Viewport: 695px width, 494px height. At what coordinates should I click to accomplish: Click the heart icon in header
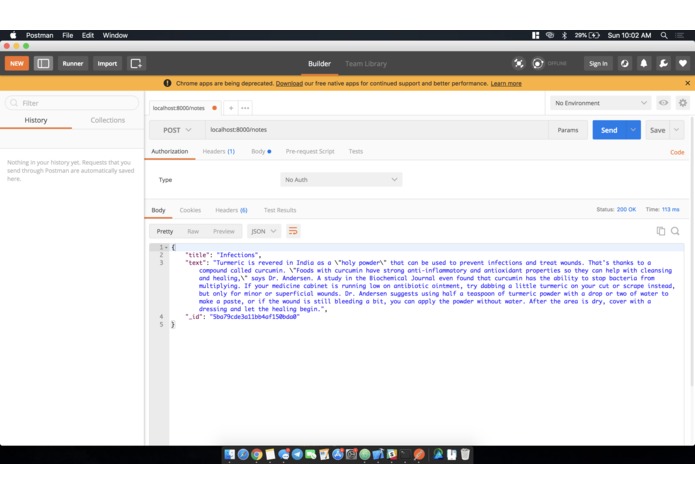tap(683, 63)
